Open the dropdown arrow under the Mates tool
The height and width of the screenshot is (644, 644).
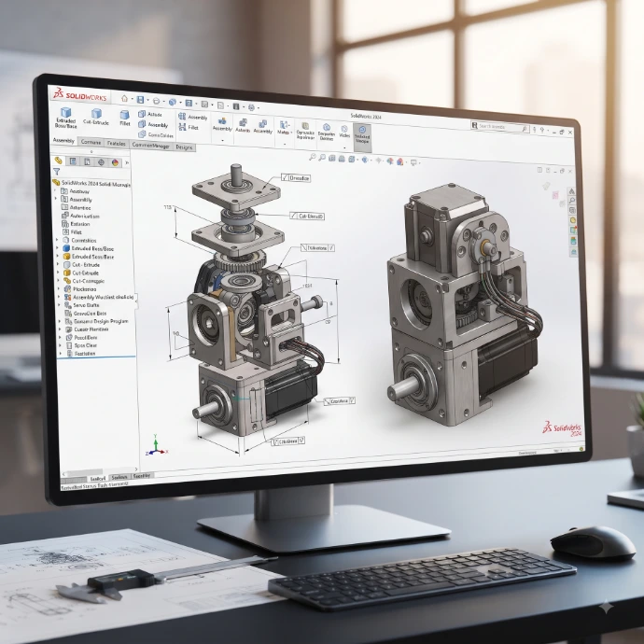pos(285,144)
